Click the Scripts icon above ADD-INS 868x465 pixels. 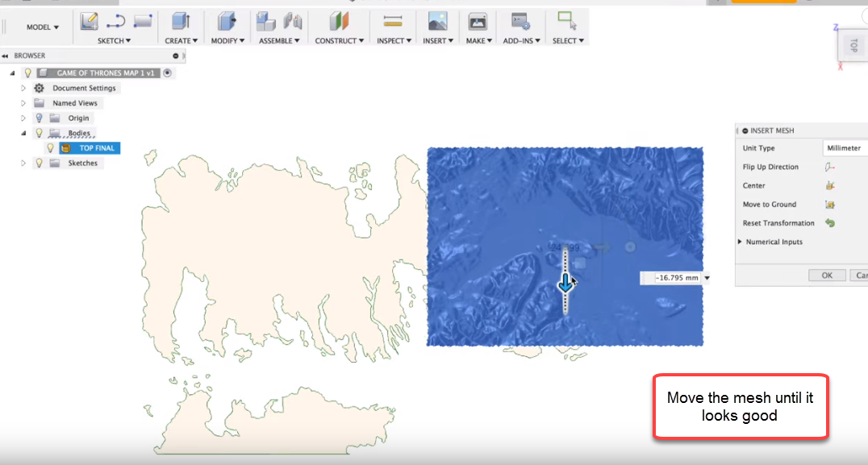pyautogui.click(x=520, y=22)
